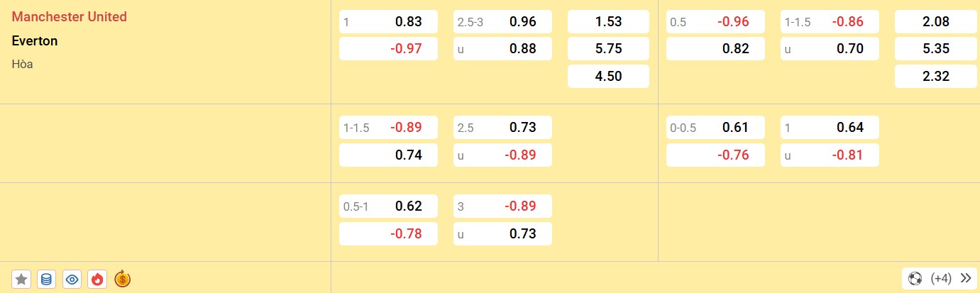Choose the 0-0.5 handicap odds 0.61
980x293 pixels.
coord(715,128)
